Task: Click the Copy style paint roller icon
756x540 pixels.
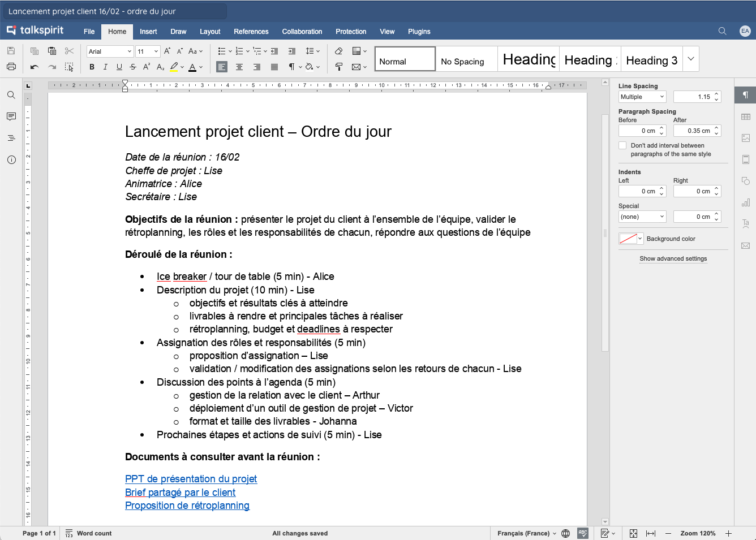Action: (338, 67)
